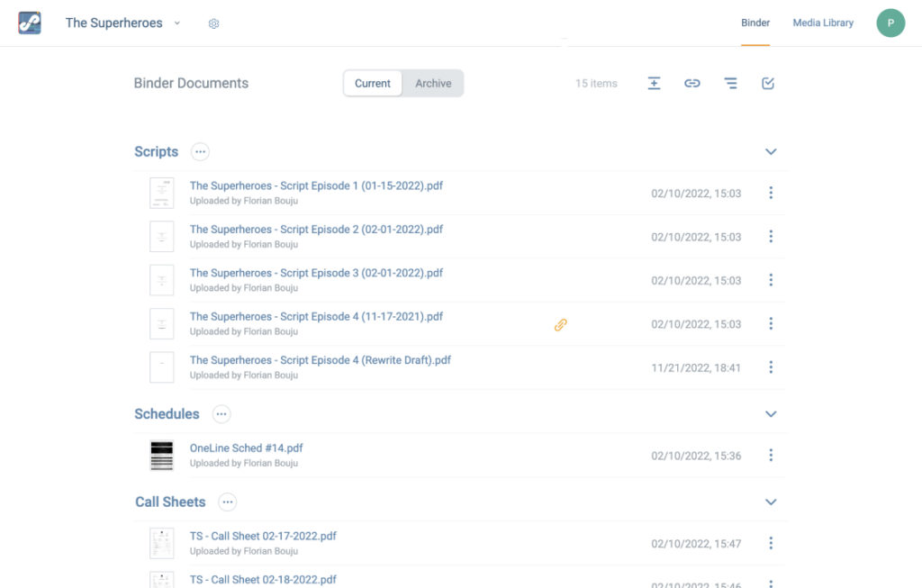The image size is (922, 588).
Task: Click the chain link icon in toolbar
Action: click(x=691, y=84)
